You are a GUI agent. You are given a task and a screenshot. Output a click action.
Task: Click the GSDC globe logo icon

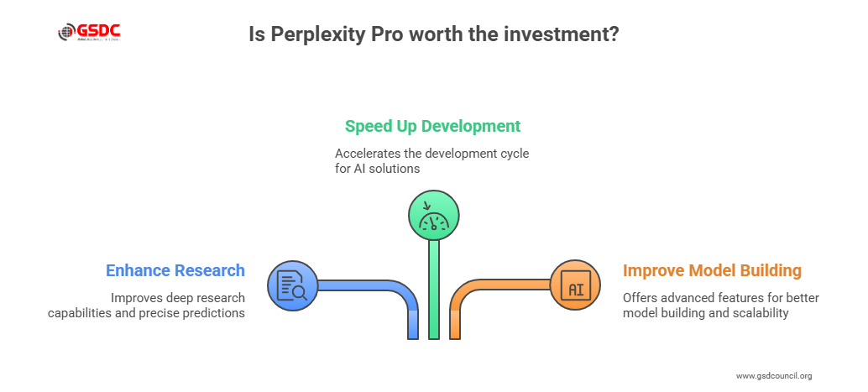(66, 34)
